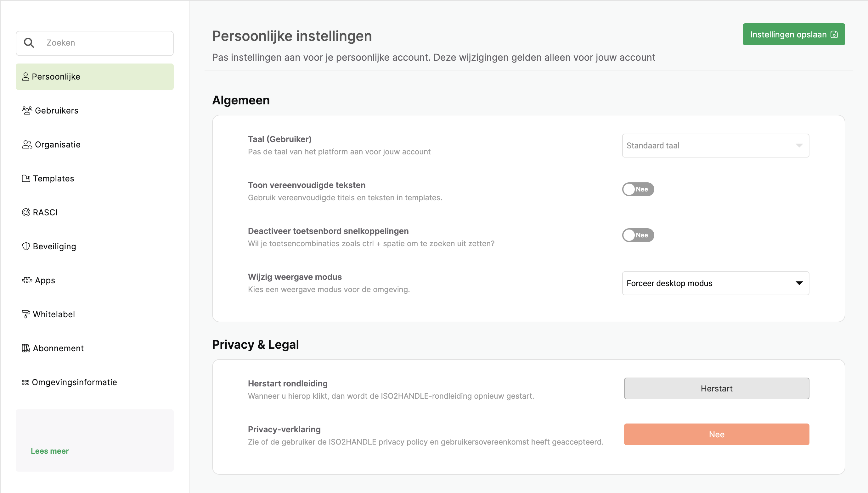Click the magnifier search icon
This screenshot has width=868, height=493.
(x=29, y=43)
